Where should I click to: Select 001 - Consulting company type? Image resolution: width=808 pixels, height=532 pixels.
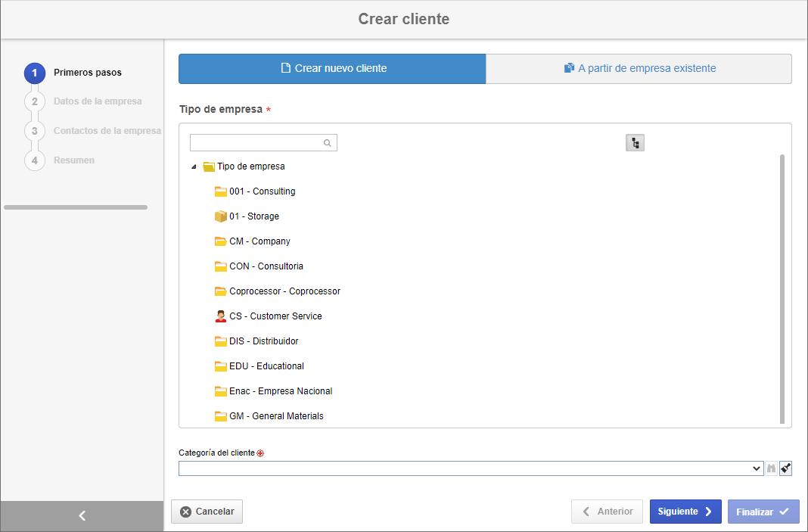[x=263, y=191]
